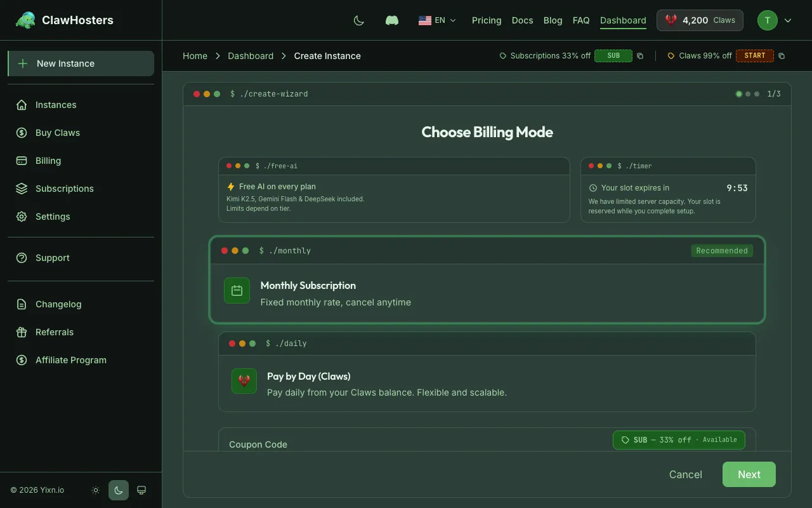Click the Buy Claws sidebar icon
This screenshot has width=812, height=508.
[21, 133]
